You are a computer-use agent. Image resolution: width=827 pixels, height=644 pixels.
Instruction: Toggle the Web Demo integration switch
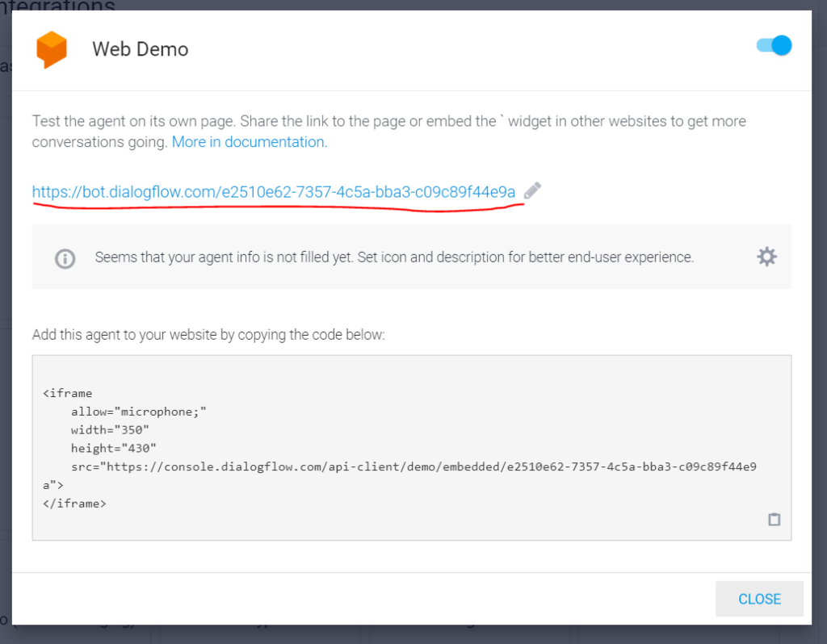tap(774, 45)
